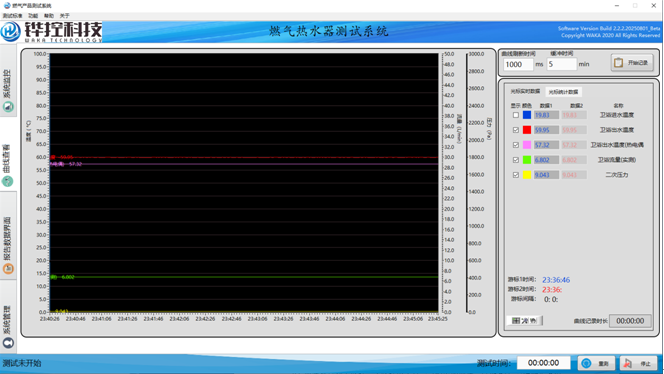Screen dimensions: 664x374
Task: Select the zoom tool in graph palette
Action: point(525,321)
